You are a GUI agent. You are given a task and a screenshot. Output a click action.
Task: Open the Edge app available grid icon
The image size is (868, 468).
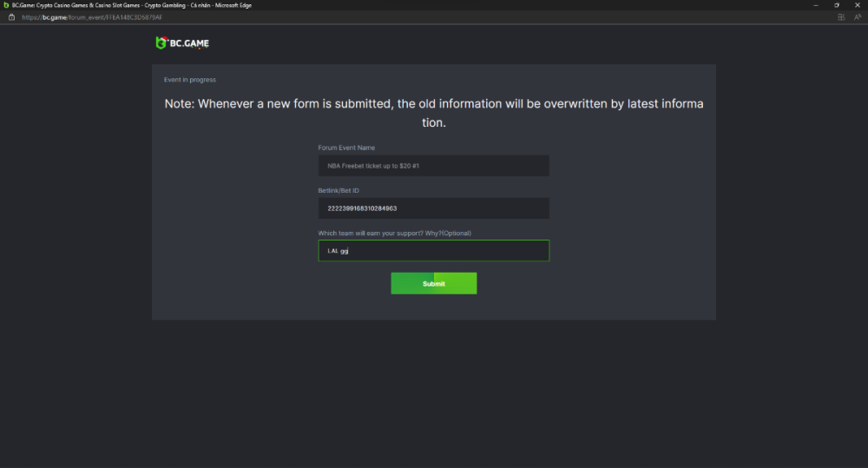(x=841, y=16)
